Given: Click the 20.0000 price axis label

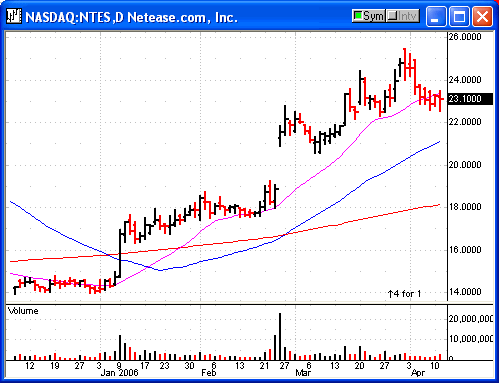Looking at the screenshot, I should point(465,165).
